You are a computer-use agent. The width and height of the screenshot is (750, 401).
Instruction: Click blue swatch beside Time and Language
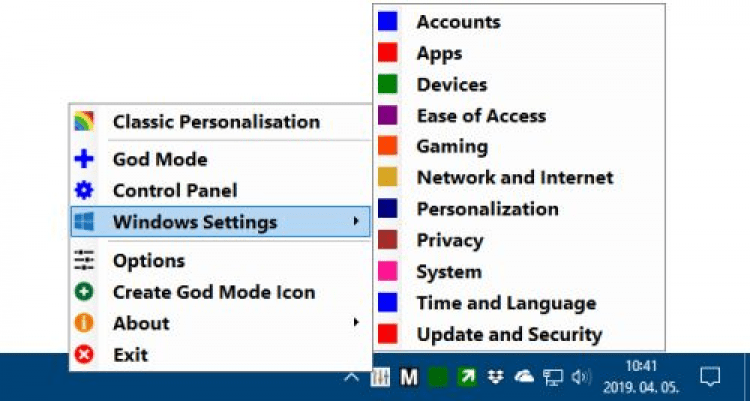[x=387, y=303]
